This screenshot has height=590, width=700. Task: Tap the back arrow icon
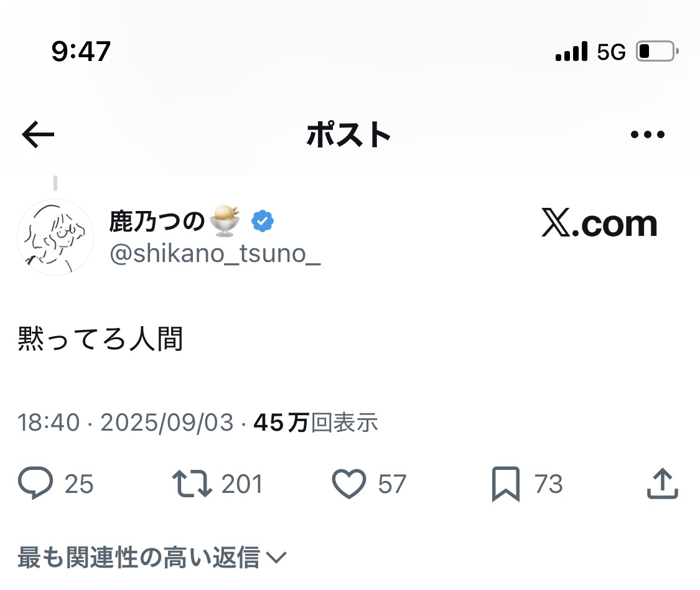[38, 134]
